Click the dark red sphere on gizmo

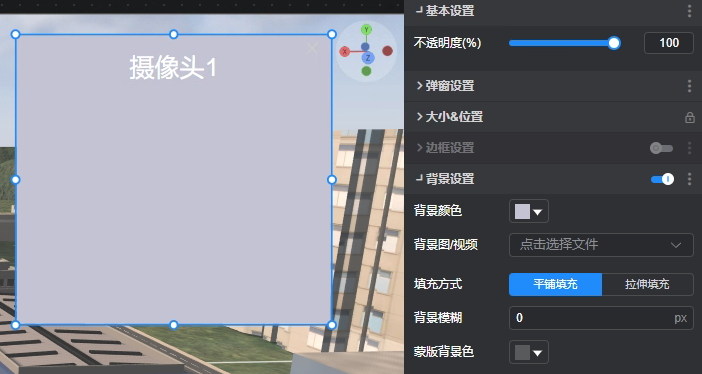(x=387, y=51)
